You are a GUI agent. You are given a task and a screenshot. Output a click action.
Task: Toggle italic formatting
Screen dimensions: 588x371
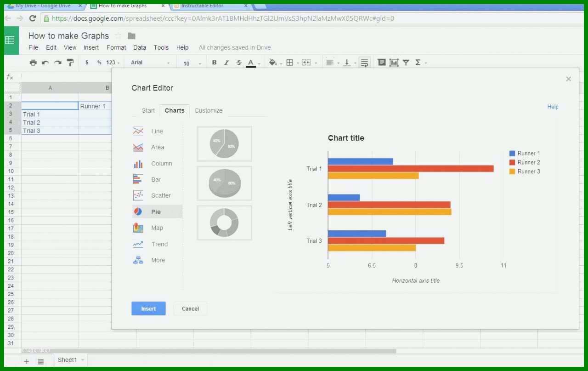[x=226, y=63]
